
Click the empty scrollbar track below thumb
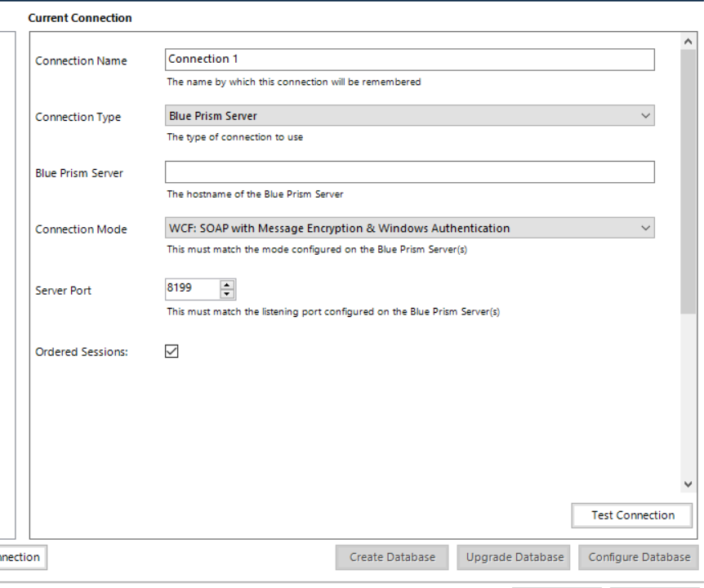tap(688, 392)
